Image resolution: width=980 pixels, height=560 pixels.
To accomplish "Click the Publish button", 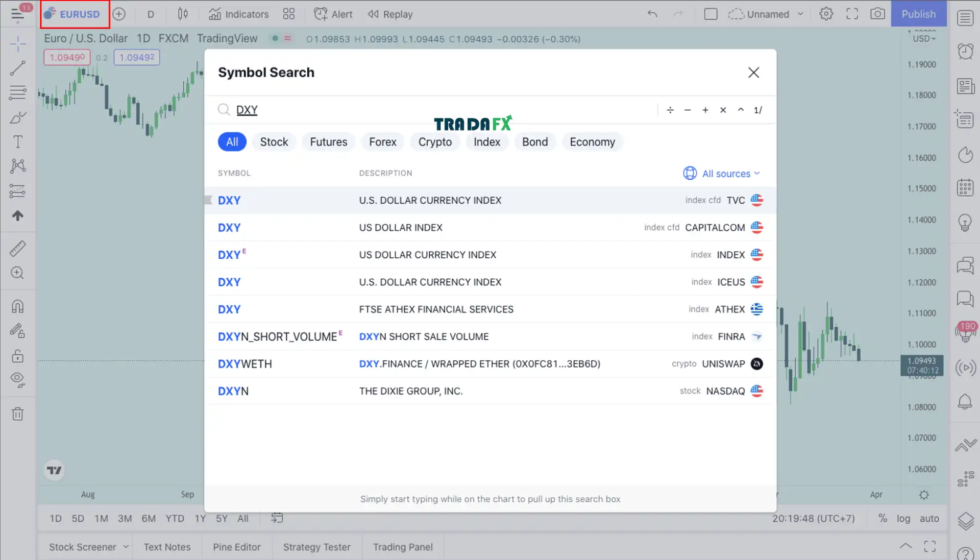I will click(918, 14).
